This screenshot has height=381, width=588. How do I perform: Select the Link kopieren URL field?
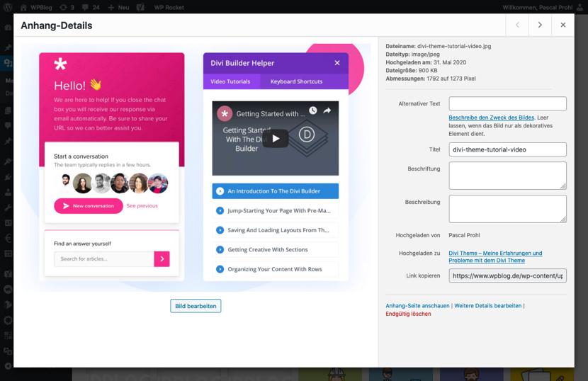507,276
